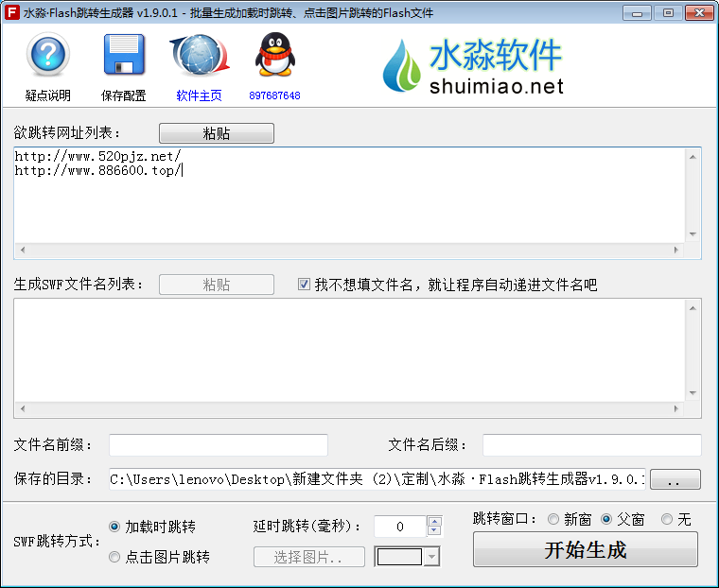Select 点击图片跳转 radio option
719x588 pixels.
tap(114, 557)
